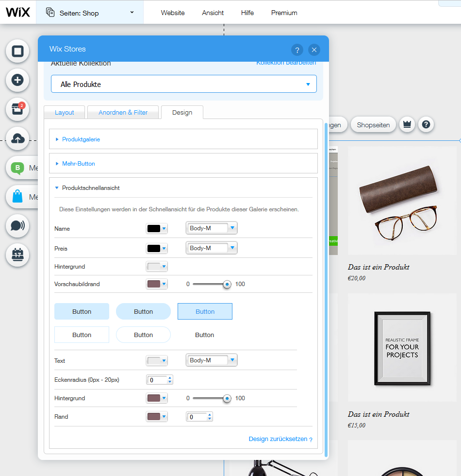Click the Shopseiten button
Viewport: 461px width, 476px height.
[x=373, y=125]
